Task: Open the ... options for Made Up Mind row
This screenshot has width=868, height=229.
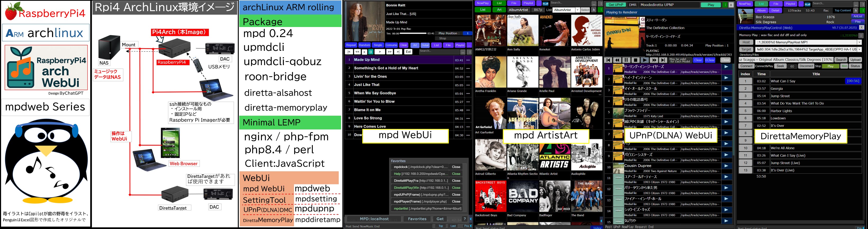Action: (468, 60)
